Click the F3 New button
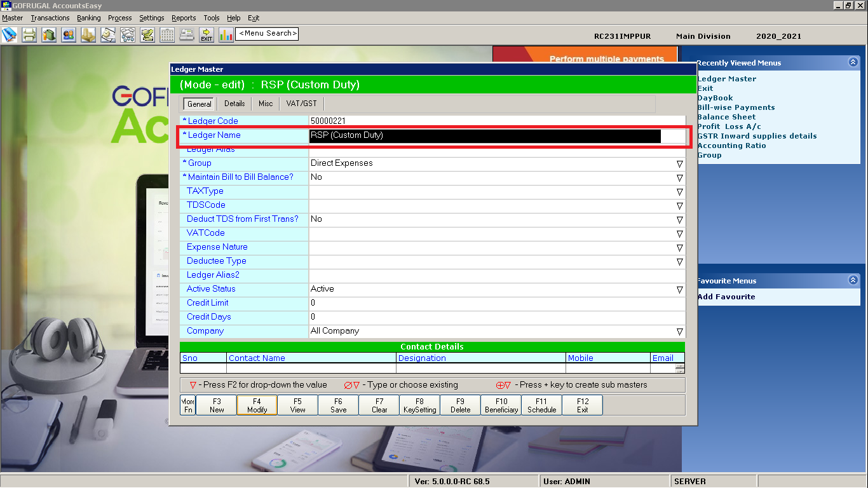The height and width of the screenshot is (488, 868). 217,405
